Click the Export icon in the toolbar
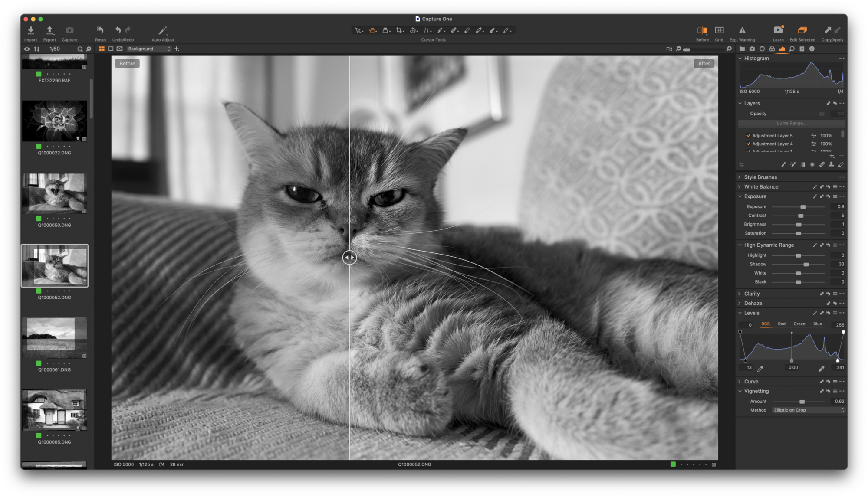Screen dimensions: 868x497 point(49,30)
